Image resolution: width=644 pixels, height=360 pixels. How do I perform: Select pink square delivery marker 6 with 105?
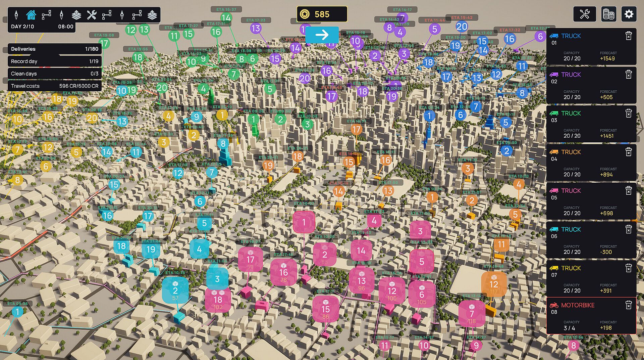(422, 295)
